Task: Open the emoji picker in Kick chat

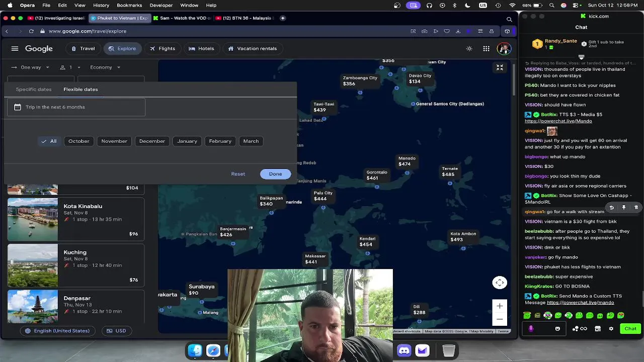Action: (557, 329)
